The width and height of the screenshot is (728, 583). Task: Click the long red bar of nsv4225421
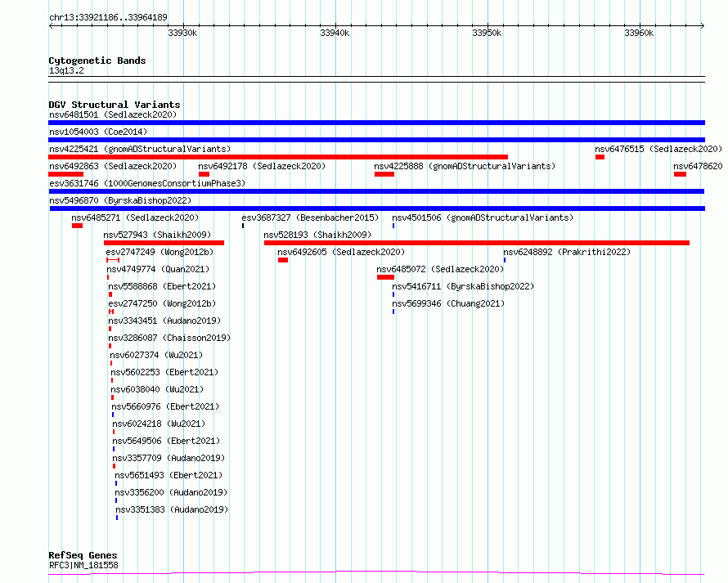tap(278, 157)
